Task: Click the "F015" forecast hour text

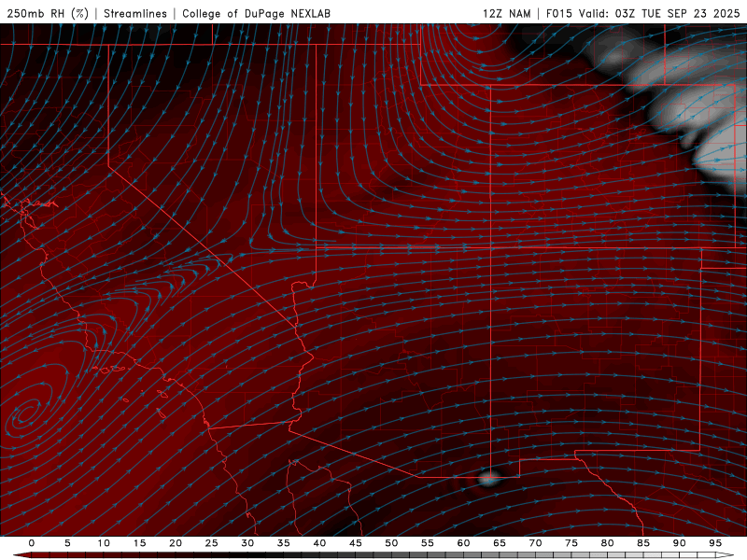Action: point(559,13)
